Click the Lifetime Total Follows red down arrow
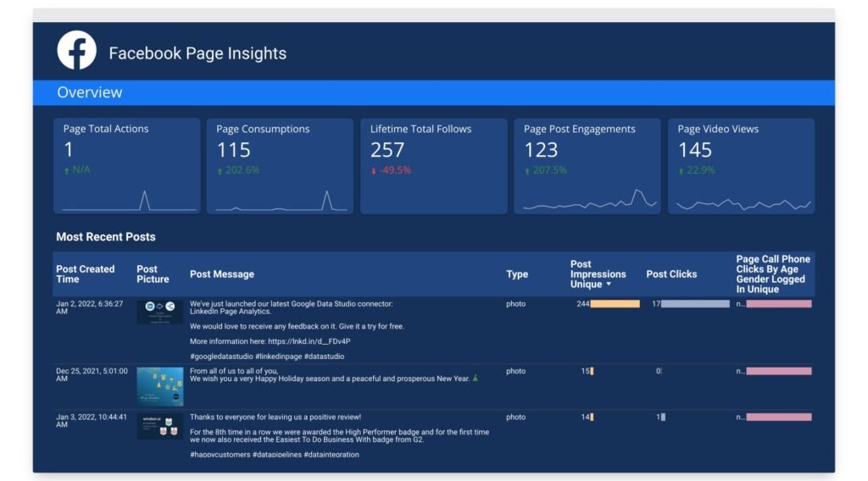 374,170
